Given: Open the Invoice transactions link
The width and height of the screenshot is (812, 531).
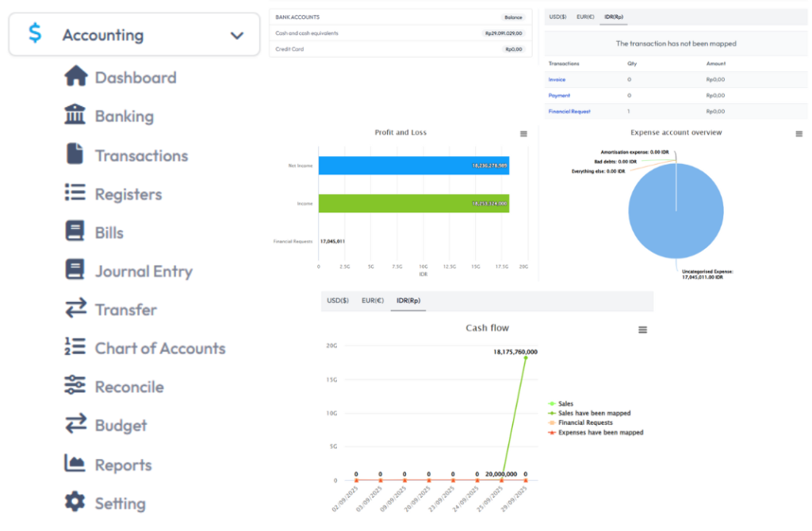Looking at the screenshot, I should (557, 79).
